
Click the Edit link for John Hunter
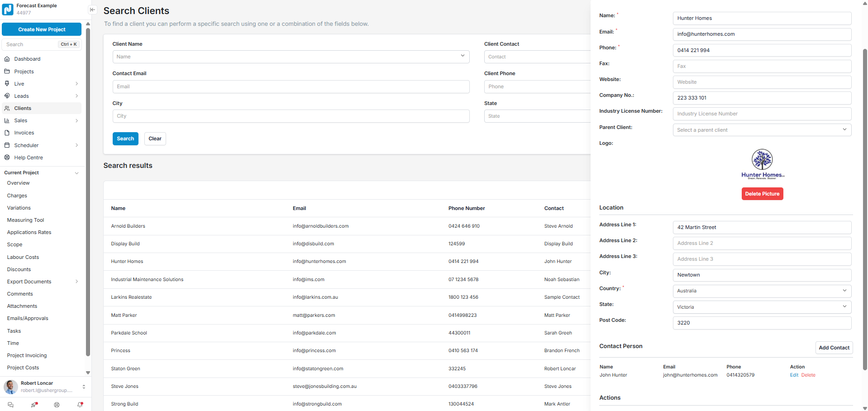click(794, 375)
